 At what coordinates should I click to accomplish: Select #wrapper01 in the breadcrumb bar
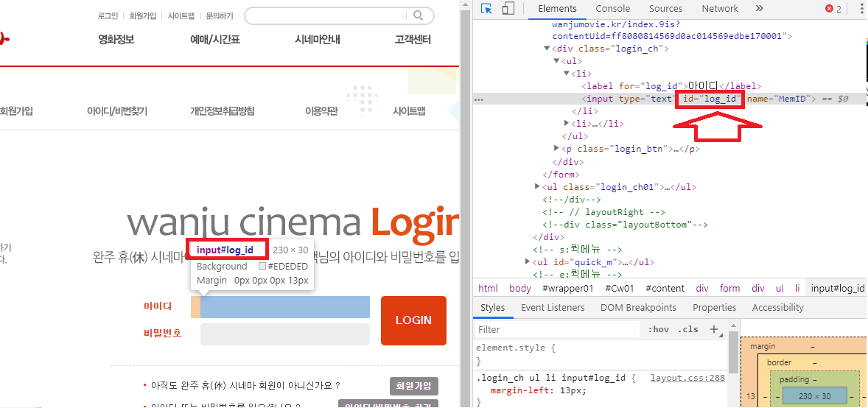pyautogui.click(x=567, y=289)
